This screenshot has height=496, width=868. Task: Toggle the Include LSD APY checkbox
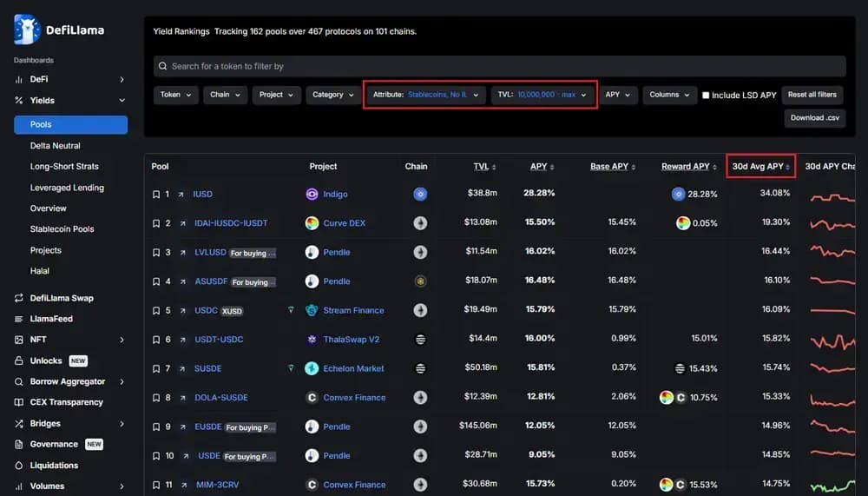pos(706,96)
